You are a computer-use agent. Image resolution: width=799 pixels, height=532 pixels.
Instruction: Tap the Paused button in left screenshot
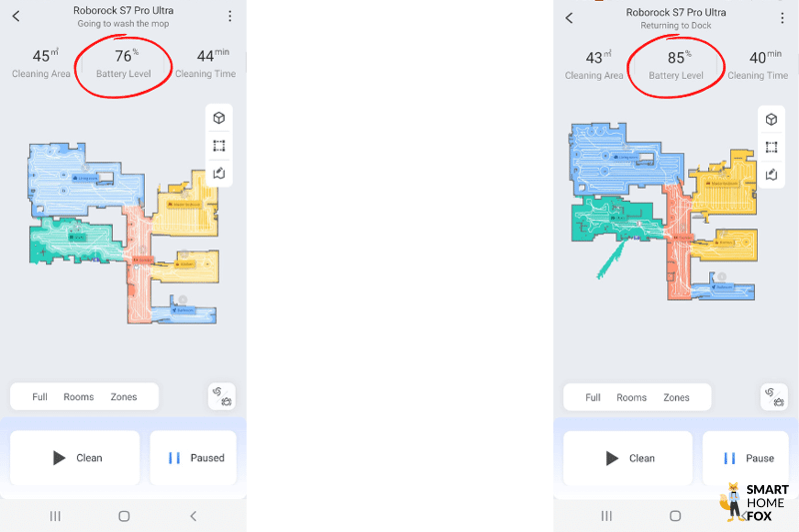pyautogui.click(x=193, y=458)
